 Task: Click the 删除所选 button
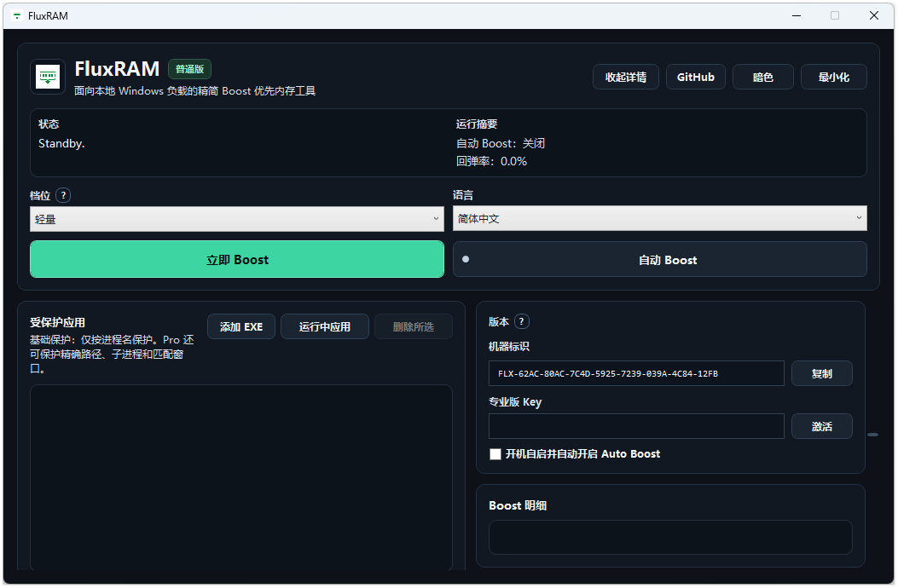pos(414,327)
